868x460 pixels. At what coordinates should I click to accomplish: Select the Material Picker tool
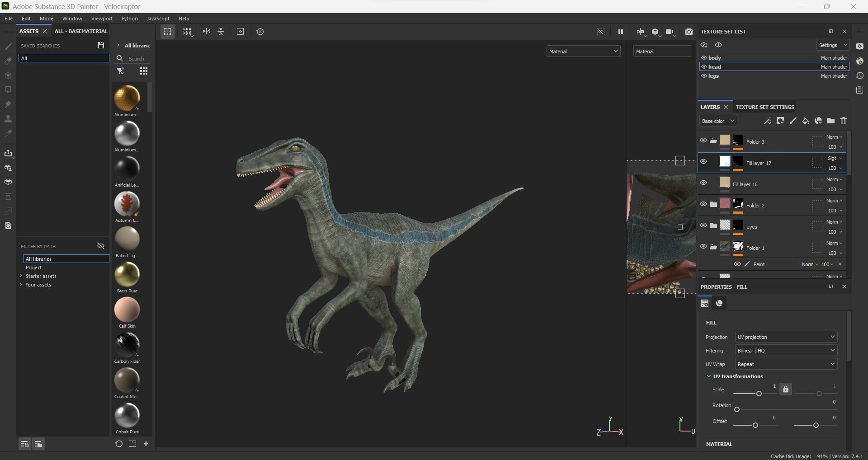click(x=8, y=133)
